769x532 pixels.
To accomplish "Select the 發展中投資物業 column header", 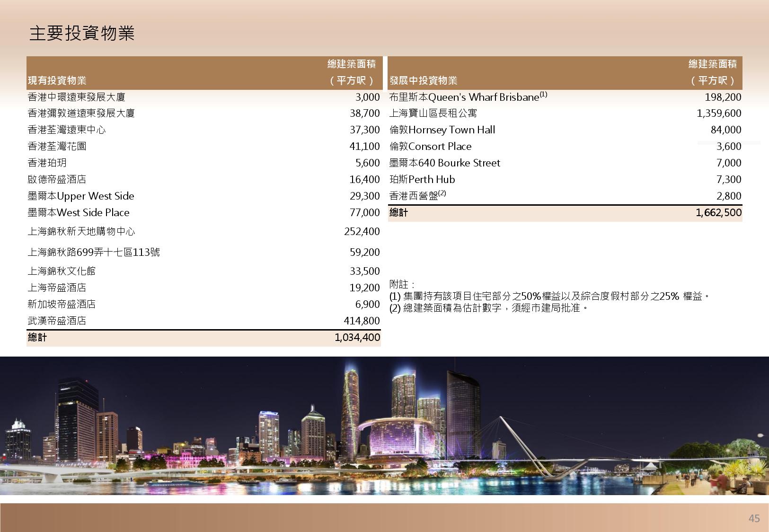I will [423, 81].
